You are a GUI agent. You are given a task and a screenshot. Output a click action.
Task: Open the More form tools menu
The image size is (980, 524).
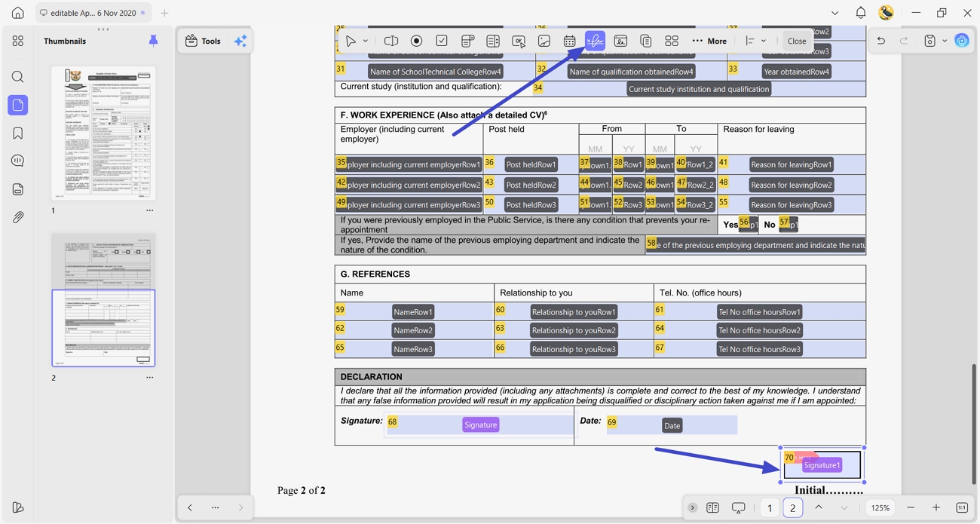coord(709,41)
